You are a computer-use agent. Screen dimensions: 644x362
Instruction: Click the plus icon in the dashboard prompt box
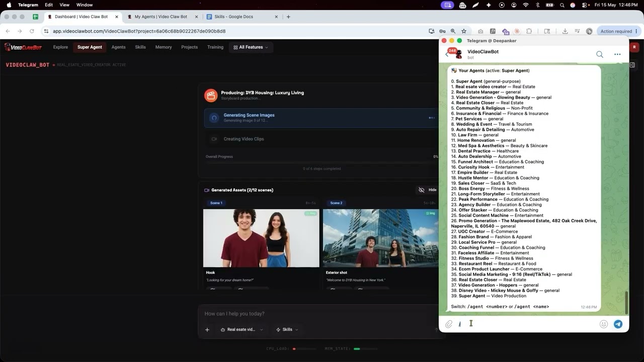click(207, 330)
